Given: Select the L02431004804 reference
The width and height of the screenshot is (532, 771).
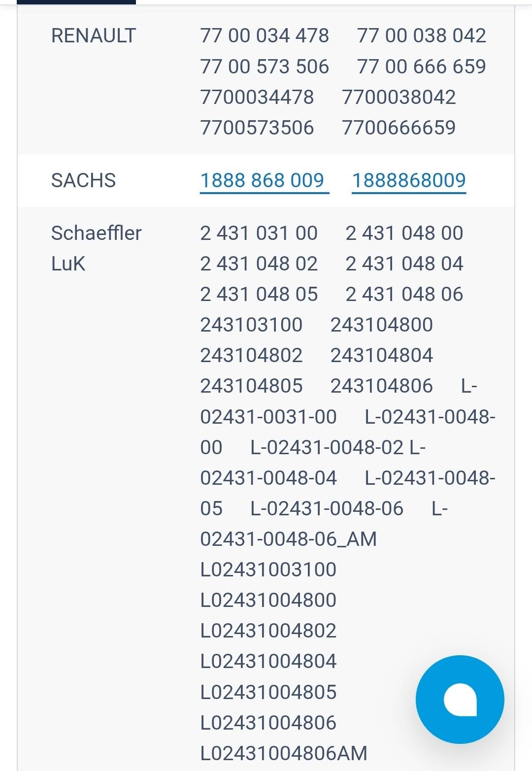Looking at the screenshot, I should (x=268, y=661).
